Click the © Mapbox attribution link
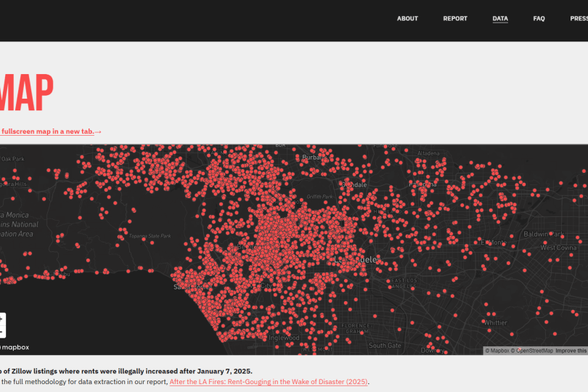 click(497, 351)
